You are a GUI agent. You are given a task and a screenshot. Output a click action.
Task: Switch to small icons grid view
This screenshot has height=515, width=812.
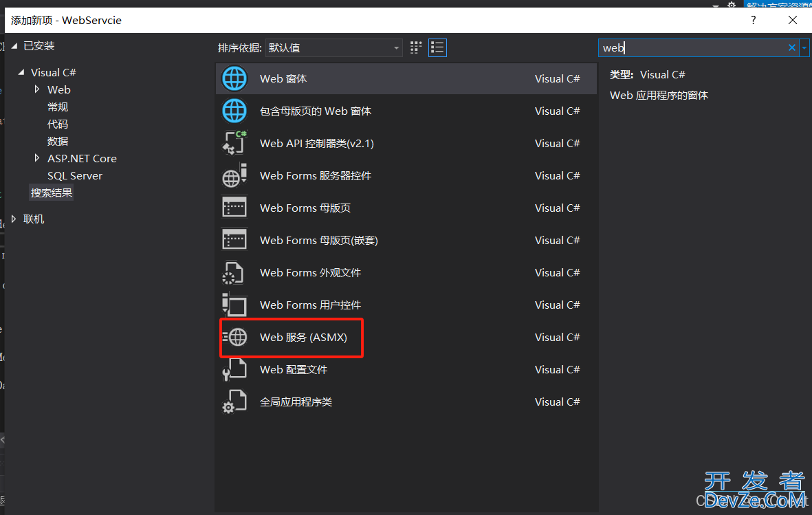pos(416,47)
